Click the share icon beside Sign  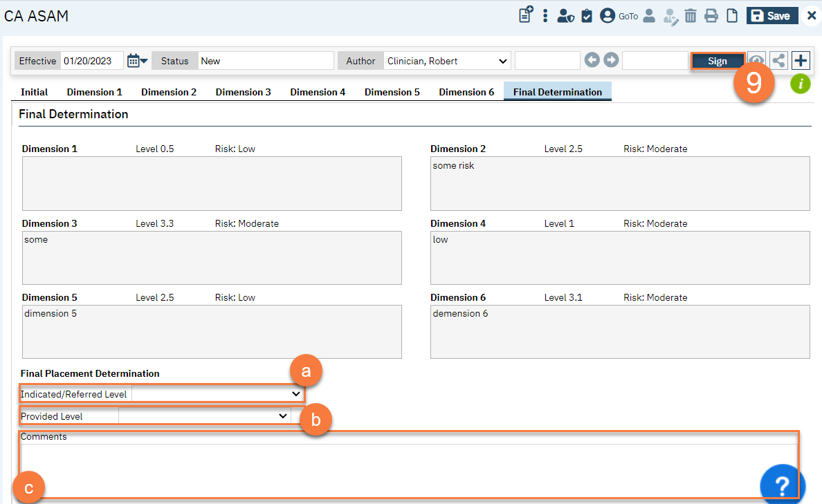click(779, 61)
